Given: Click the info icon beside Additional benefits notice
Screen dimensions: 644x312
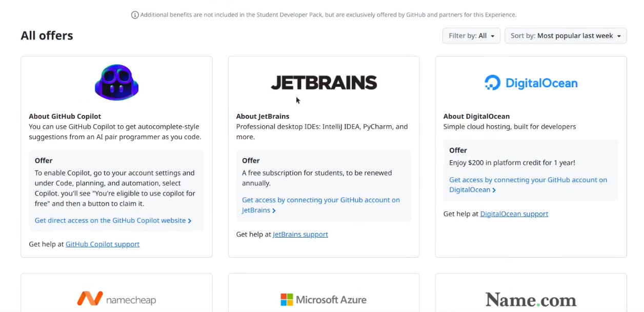Looking at the screenshot, I should point(135,15).
